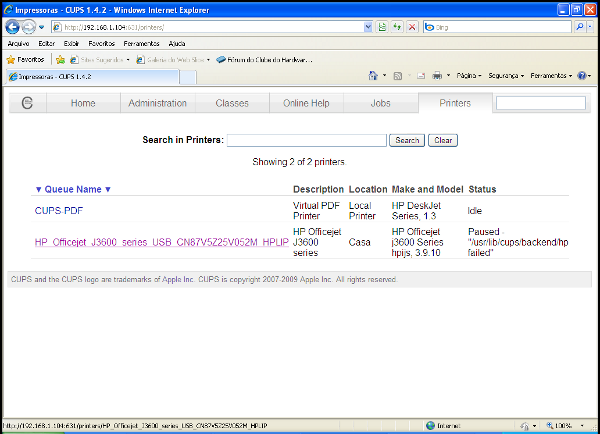Click the Print toolbar icon

click(x=437, y=76)
